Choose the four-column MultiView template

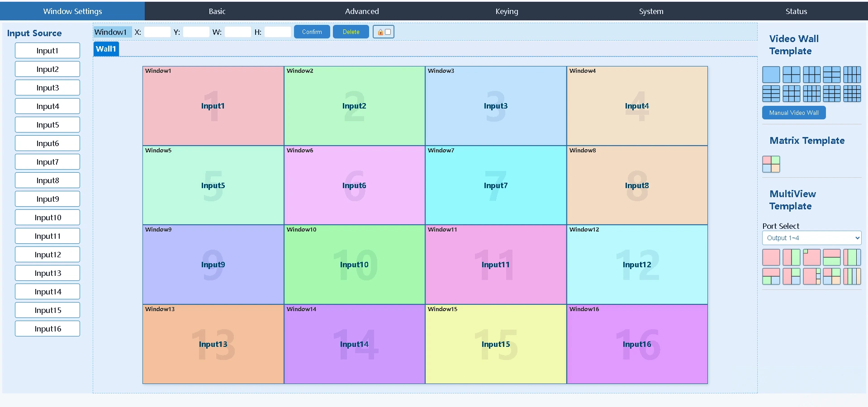click(x=852, y=276)
